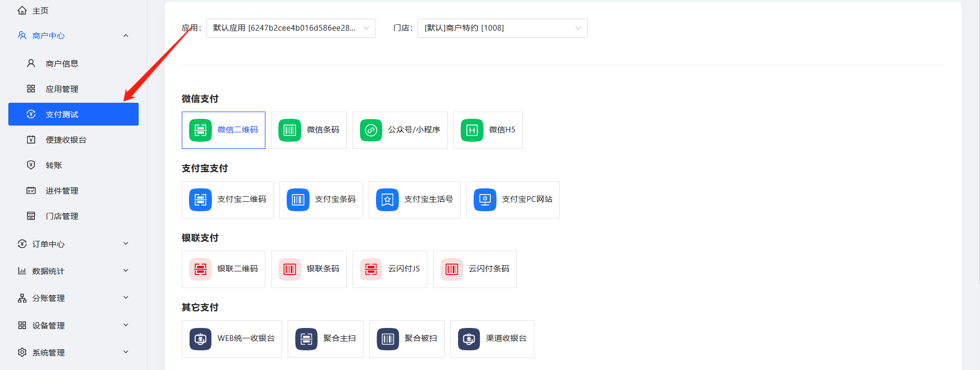Image resolution: width=980 pixels, height=370 pixels.
Task: Click the WEB统一收银台 icon
Action: [200, 339]
